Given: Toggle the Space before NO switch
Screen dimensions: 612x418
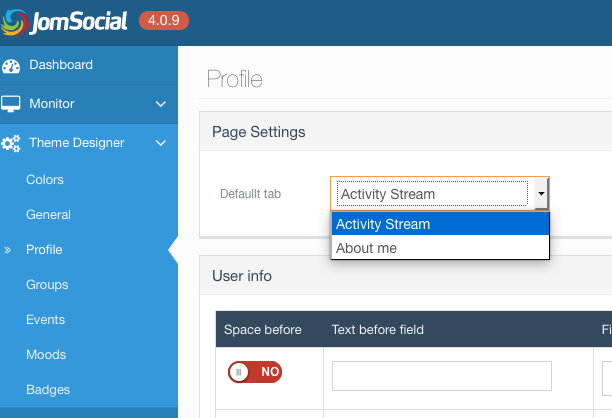Looking at the screenshot, I should click(x=255, y=372).
